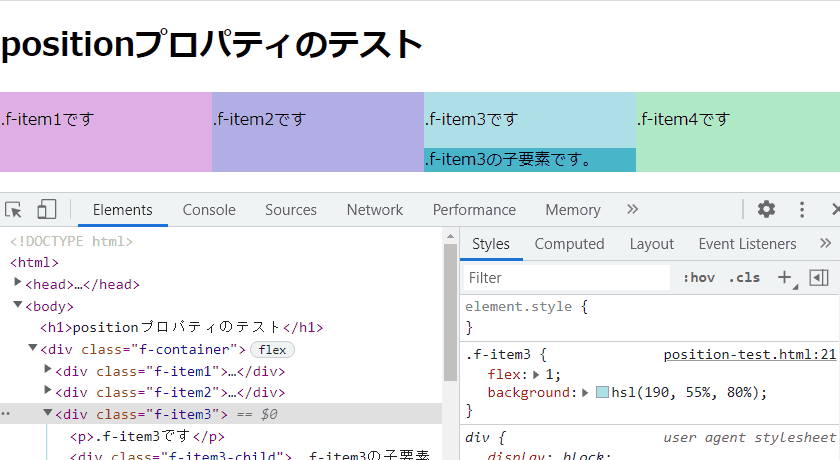Expand the head element node

click(x=18, y=282)
